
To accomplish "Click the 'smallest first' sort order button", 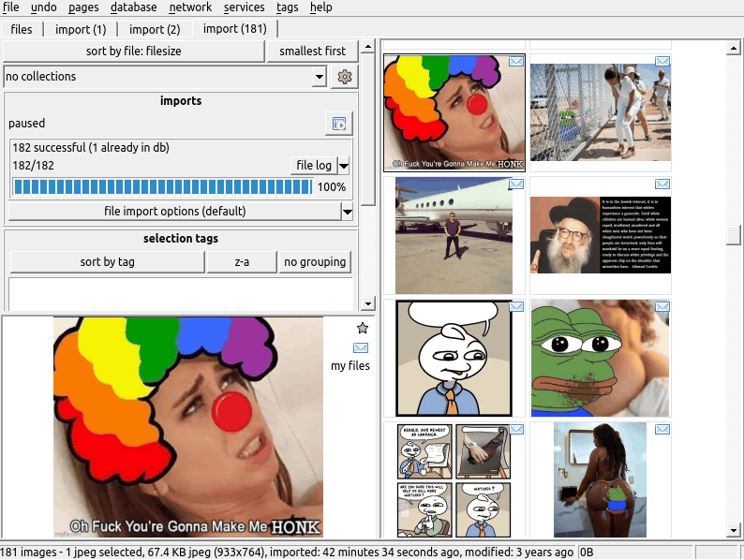I will 312,51.
